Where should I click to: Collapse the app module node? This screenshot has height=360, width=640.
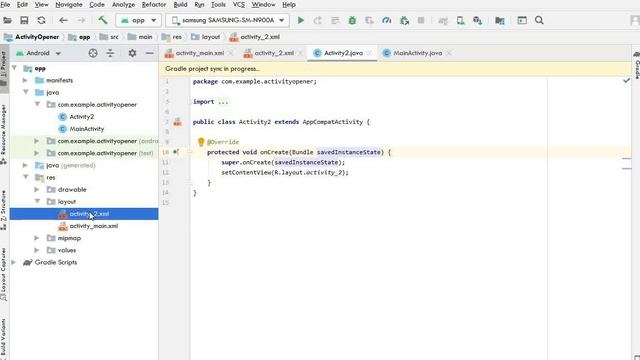(x=15, y=68)
